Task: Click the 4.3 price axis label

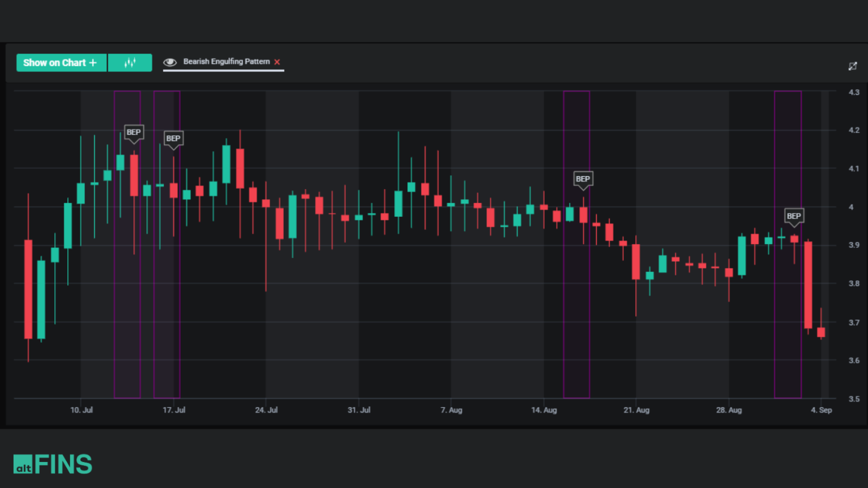Action: (x=854, y=92)
